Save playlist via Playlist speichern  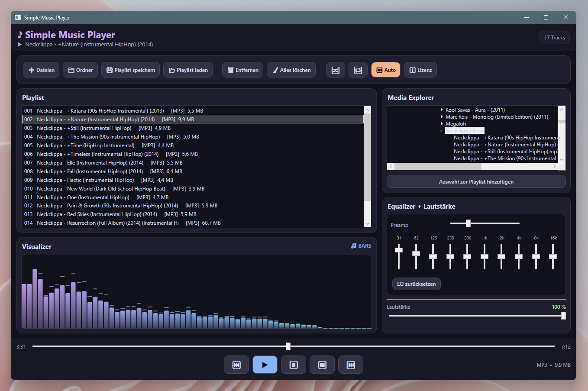click(x=130, y=70)
